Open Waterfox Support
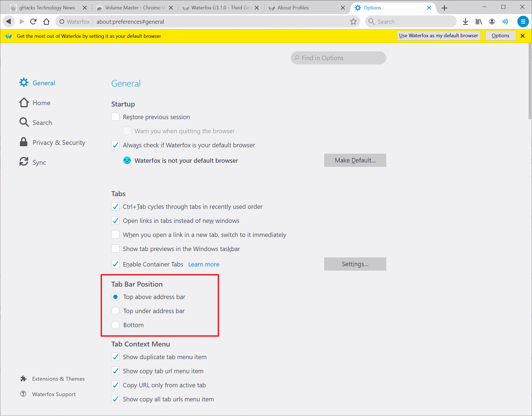Viewport: 532px width, 416px height. coord(54,394)
